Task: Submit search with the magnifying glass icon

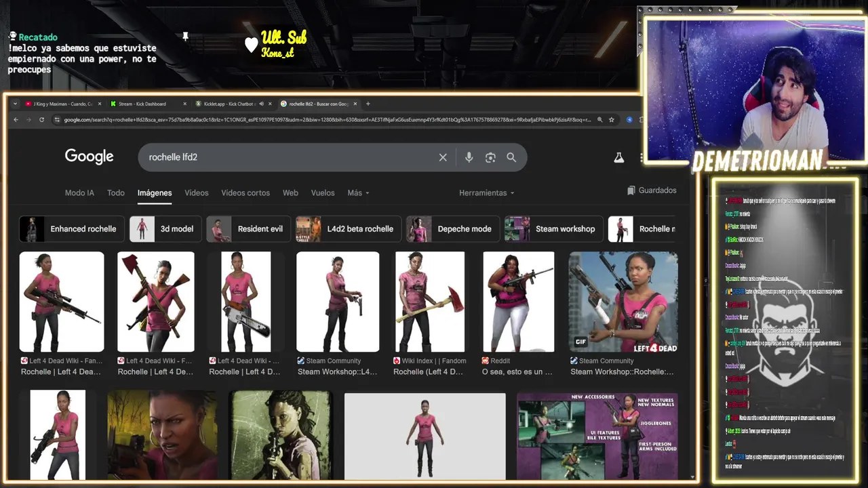Action: 511,157
